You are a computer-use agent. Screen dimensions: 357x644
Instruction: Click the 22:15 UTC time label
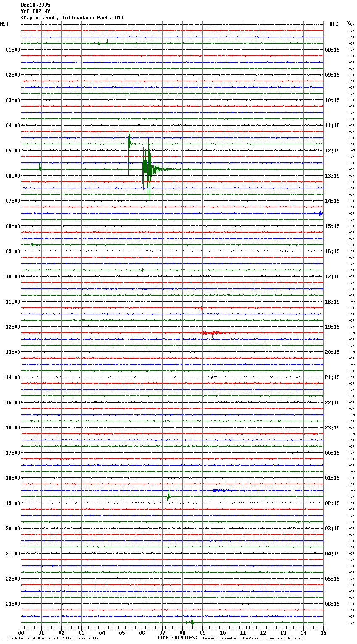pyautogui.click(x=332, y=403)
